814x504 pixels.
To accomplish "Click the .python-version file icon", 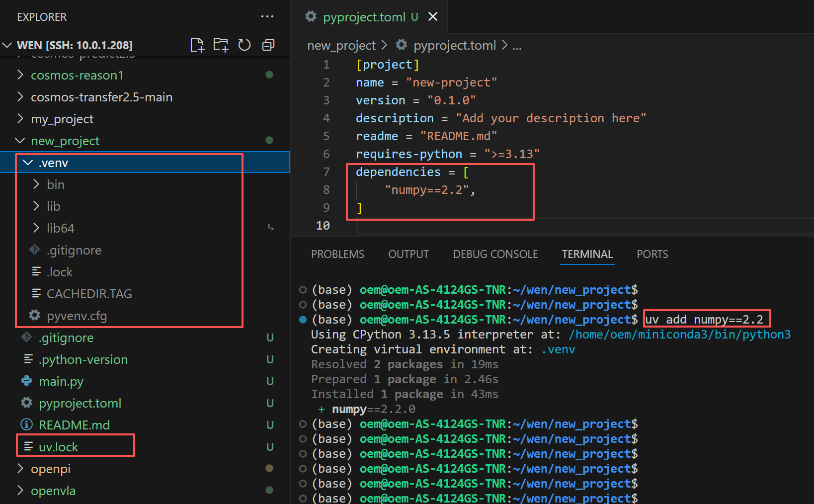I will click(x=28, y=359).
